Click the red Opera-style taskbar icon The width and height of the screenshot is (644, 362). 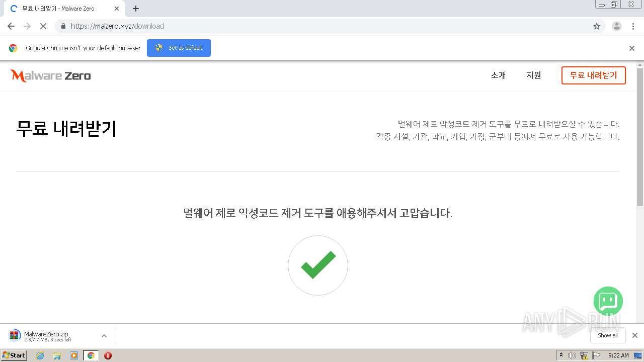tap(108, 355)
